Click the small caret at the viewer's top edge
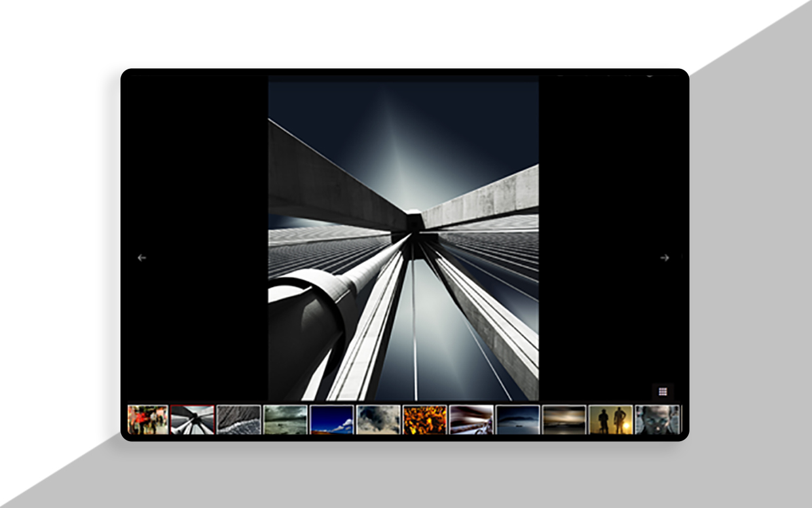Viewport: 812px width, 508px height. tap(650, 75)
